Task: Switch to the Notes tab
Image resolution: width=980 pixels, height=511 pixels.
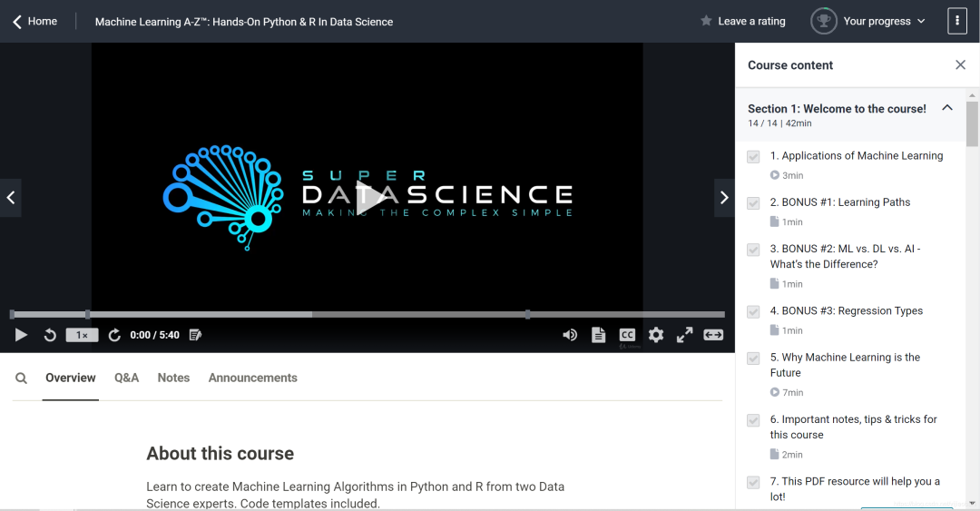Action: pos(173,378)
